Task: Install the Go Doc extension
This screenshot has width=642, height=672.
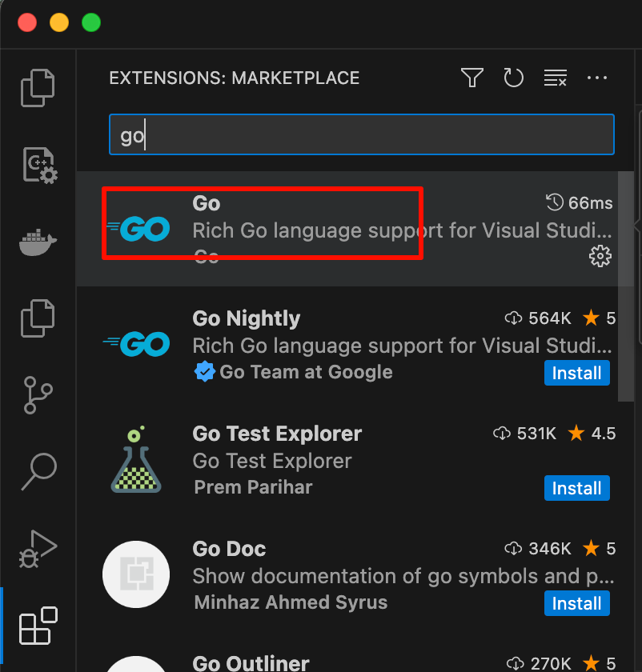Action: pos(577,603)
